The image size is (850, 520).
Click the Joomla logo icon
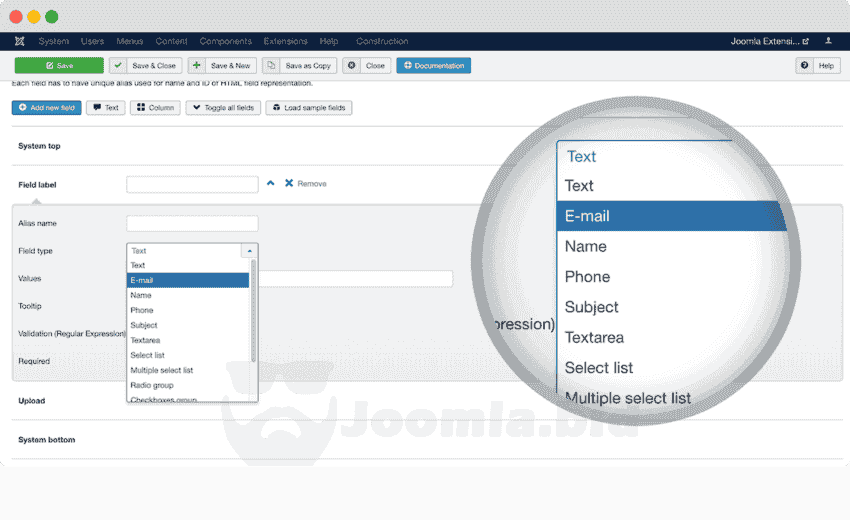click(20, 41)
